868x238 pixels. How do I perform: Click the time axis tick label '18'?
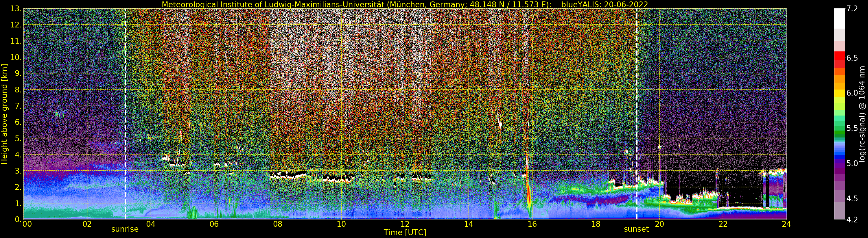596,224
